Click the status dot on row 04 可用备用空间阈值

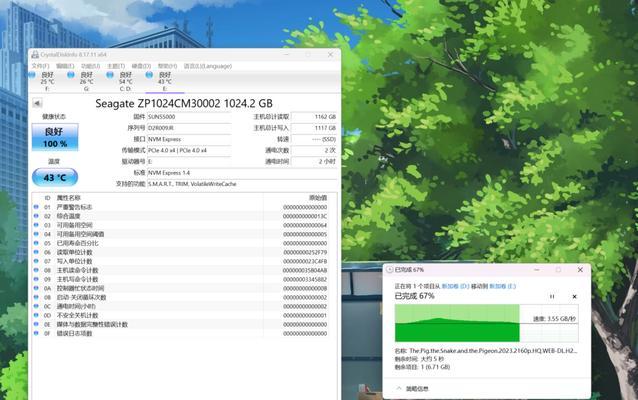click(36, 234)
